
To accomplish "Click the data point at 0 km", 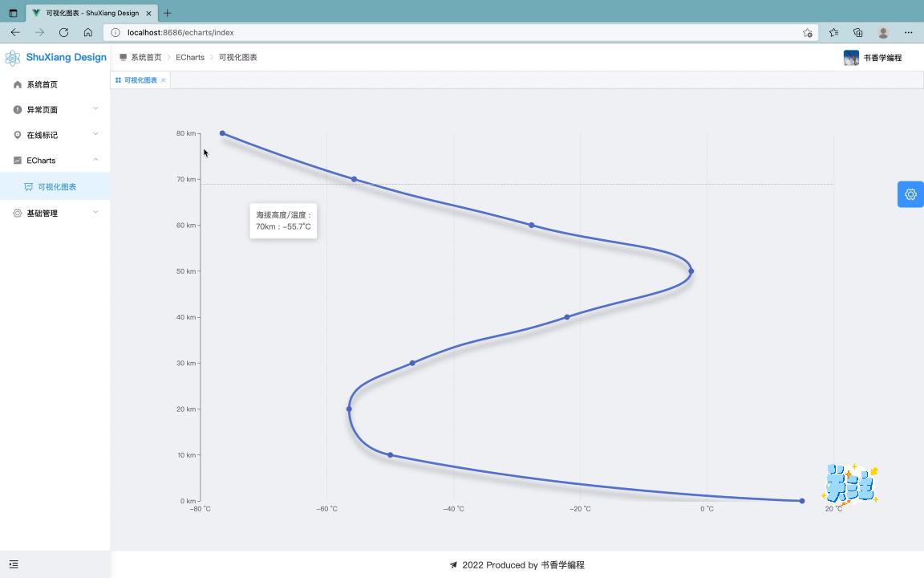I will (802, 501).
